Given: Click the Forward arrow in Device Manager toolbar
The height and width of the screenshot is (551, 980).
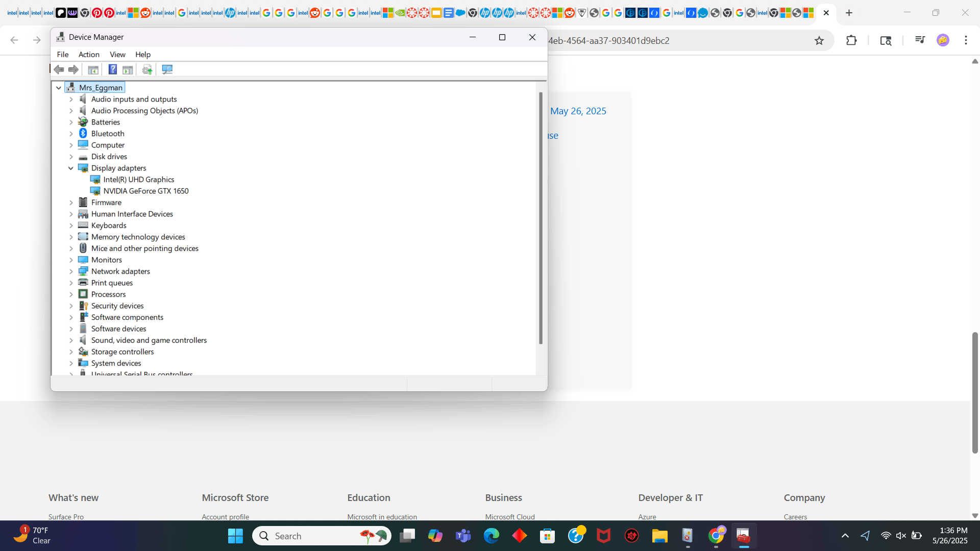Looking at the screenshot, I should coord(73,69).
